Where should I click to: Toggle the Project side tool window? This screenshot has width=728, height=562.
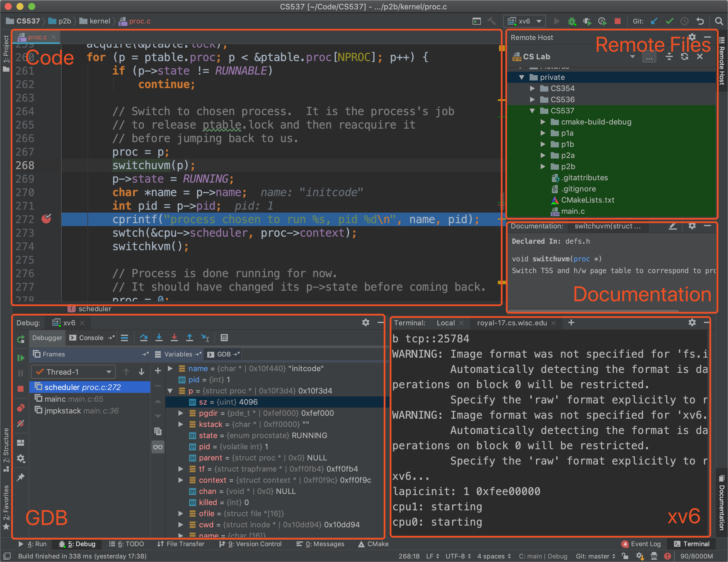point(6,53)
